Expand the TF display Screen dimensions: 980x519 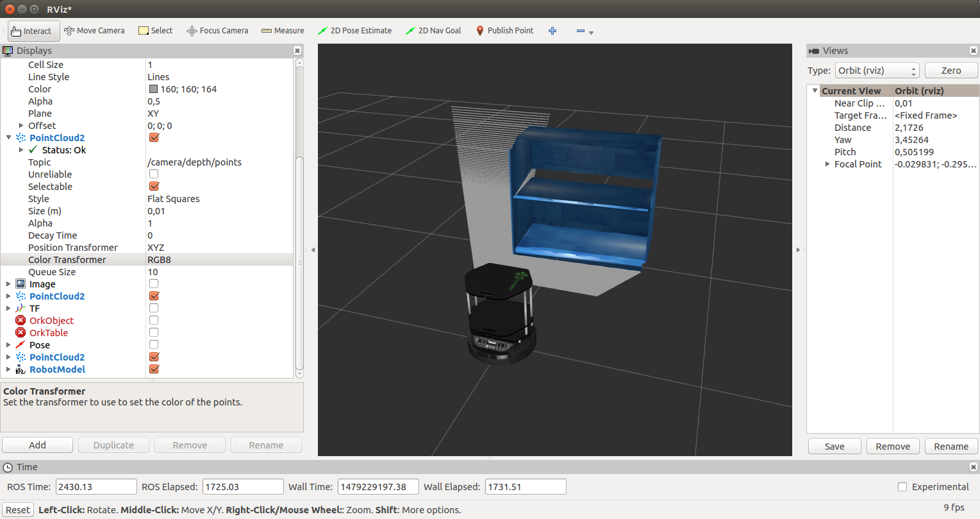(x=8, y=309)
